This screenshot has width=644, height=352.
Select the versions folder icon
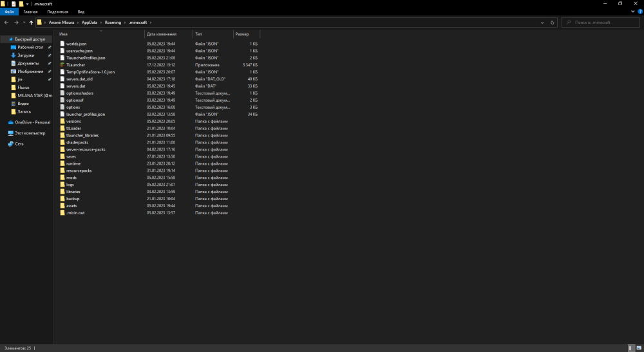click(x=62, y=122)
